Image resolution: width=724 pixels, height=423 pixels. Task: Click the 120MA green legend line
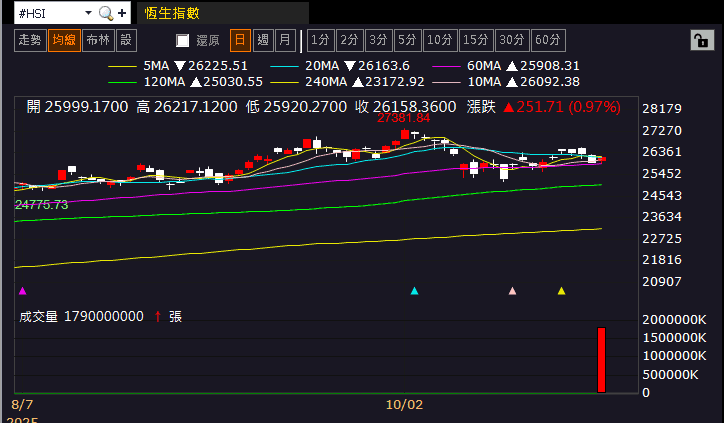point(122,83)
